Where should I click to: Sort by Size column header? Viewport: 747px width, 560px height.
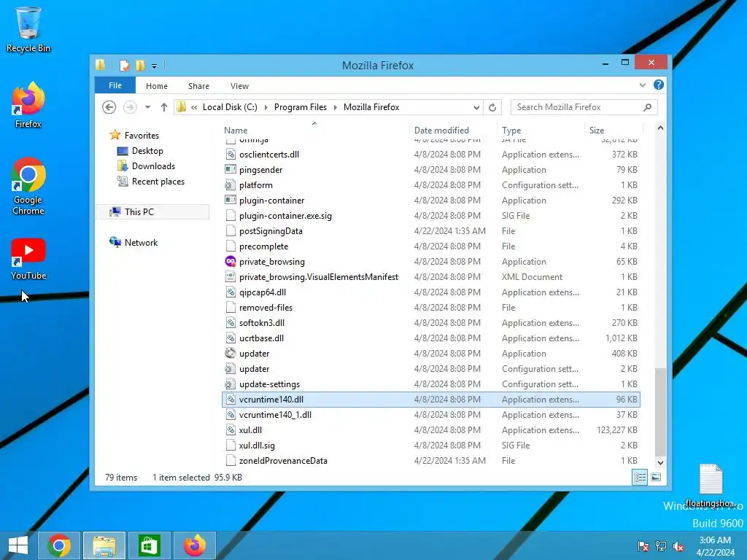click(614, 130)
